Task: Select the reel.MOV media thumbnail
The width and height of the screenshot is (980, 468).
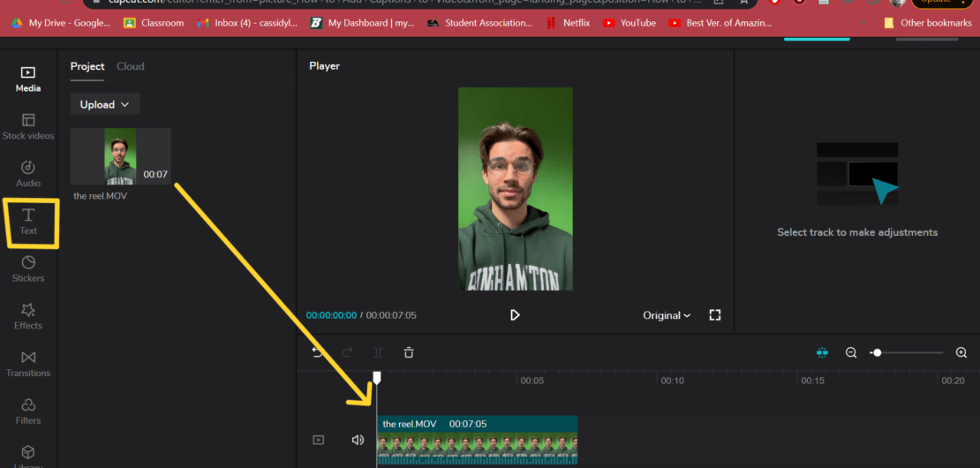Action: click(x=121, y=156)
